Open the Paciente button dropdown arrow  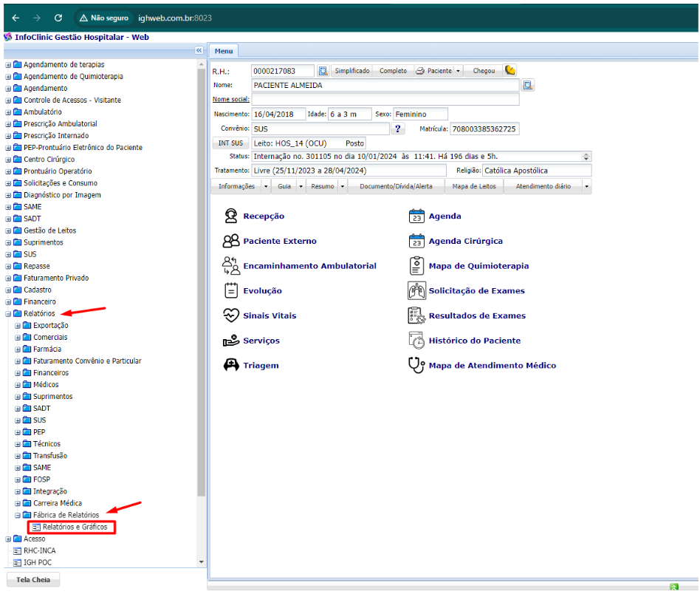458,71
